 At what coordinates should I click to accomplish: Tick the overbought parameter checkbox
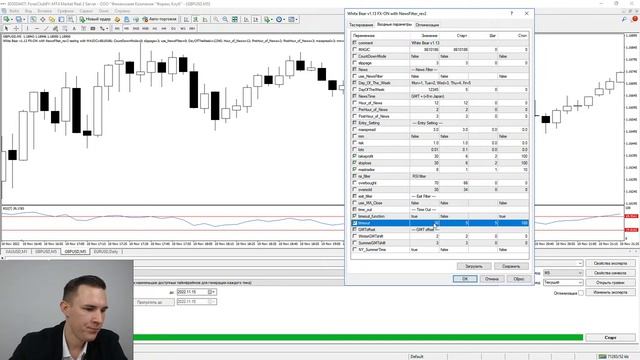point(354,183)
